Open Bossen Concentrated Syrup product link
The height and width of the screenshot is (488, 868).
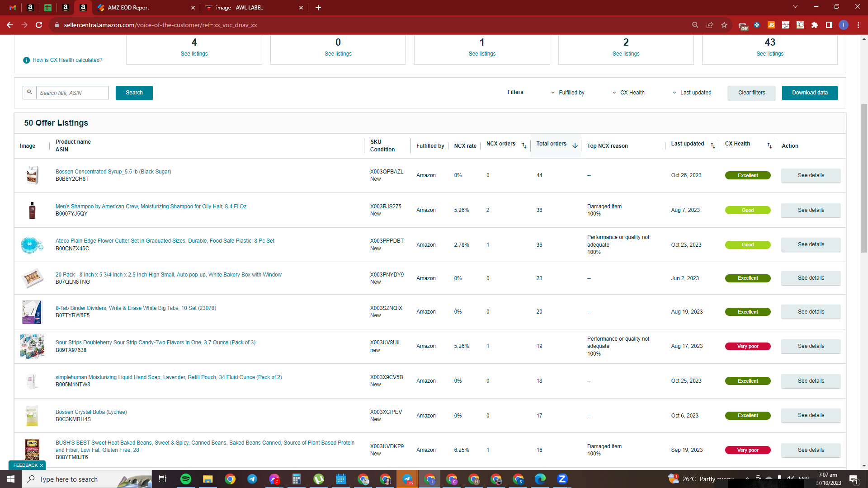tap(113, 172)
